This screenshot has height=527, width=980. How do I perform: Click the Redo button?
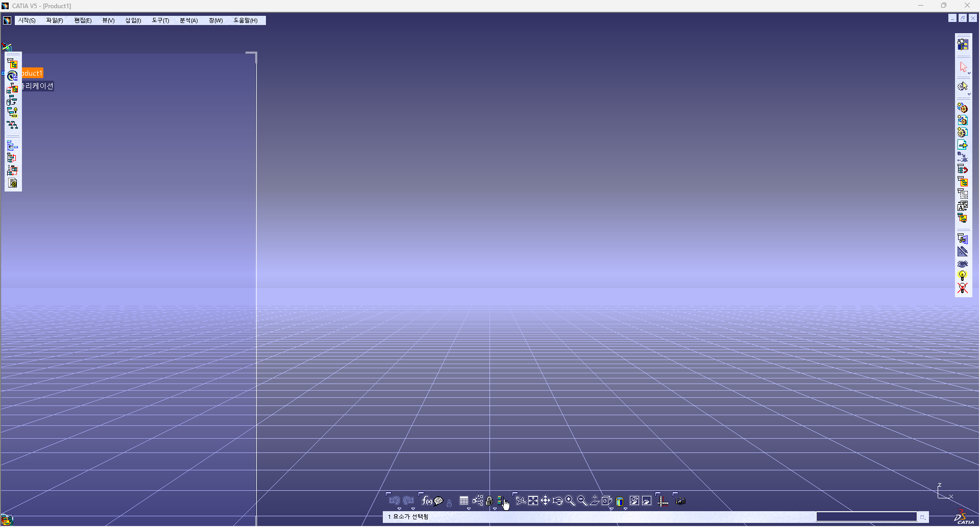click(408, 501)
